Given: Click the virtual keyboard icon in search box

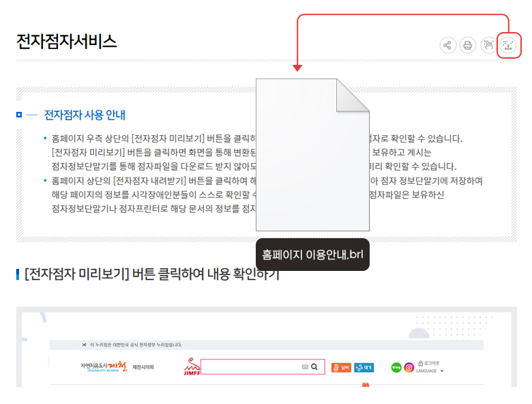Looking at the screenshot, I should coord(304,367).
